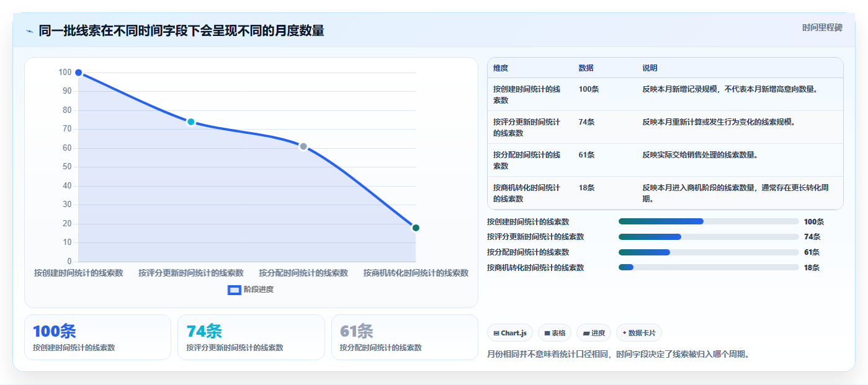
Task: Click x-axis label 按分配时间统计的线索数
Action: click(x=303, y=273)
